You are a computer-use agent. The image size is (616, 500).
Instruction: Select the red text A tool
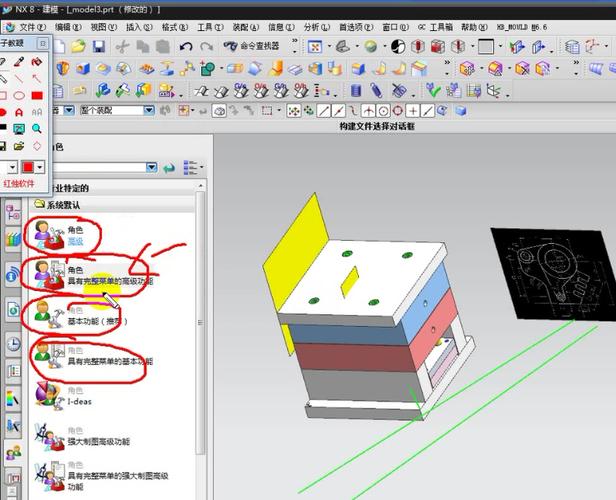18,112
